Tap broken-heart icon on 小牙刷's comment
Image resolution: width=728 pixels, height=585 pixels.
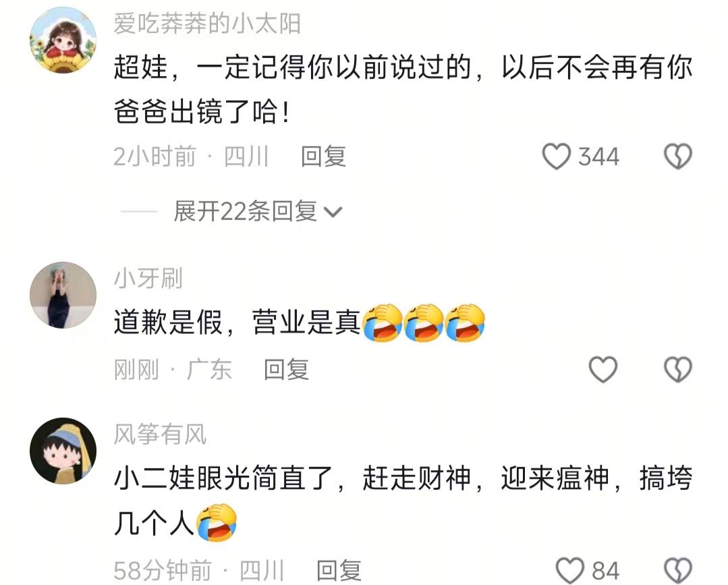[678, 370]
